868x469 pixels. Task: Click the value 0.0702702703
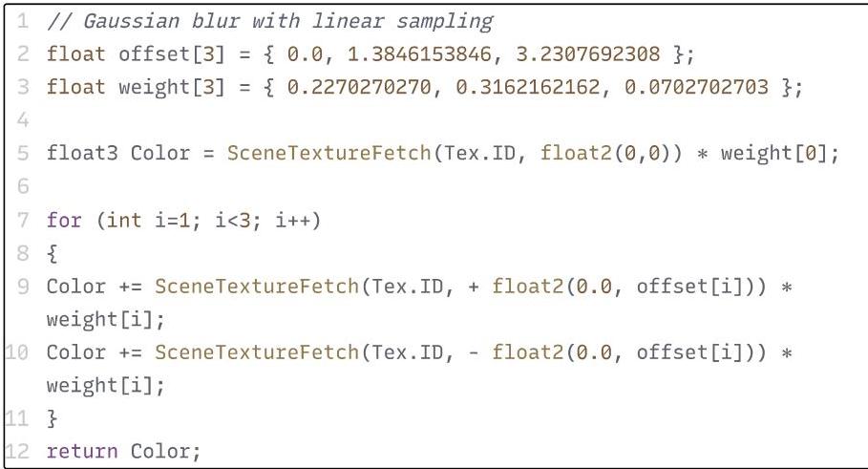pyautogui.click(x=696, y=87)
